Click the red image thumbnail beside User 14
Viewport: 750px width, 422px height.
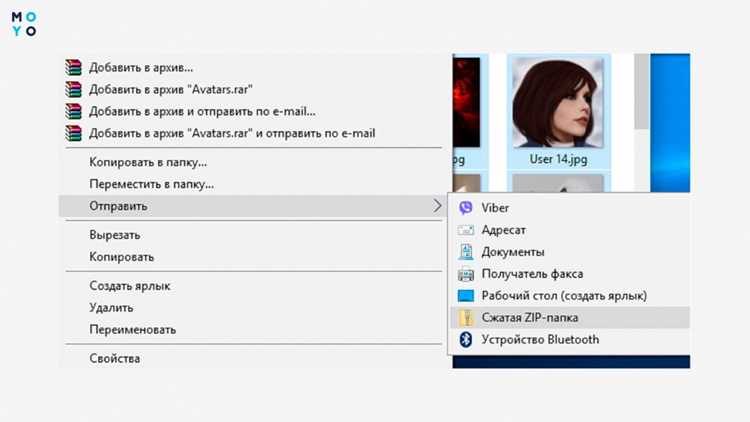(x=466, y=102)
